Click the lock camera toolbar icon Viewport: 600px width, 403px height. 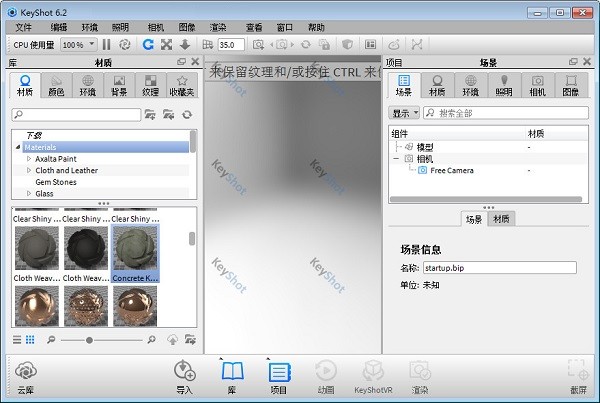[324, 45]
